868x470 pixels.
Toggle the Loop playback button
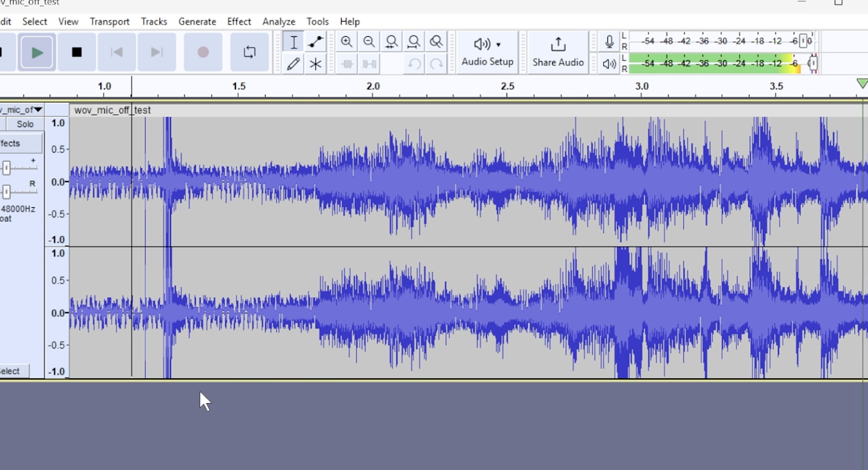[250, 52]
